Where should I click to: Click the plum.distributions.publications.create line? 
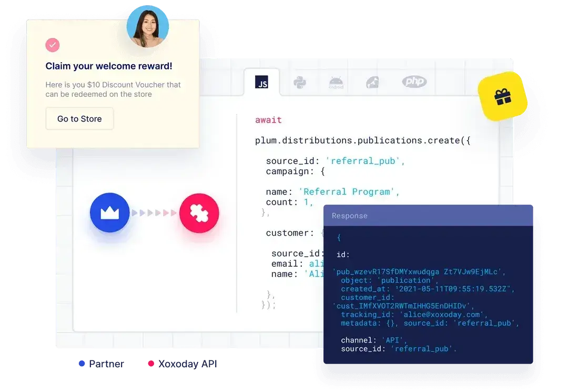click(362, 140)
